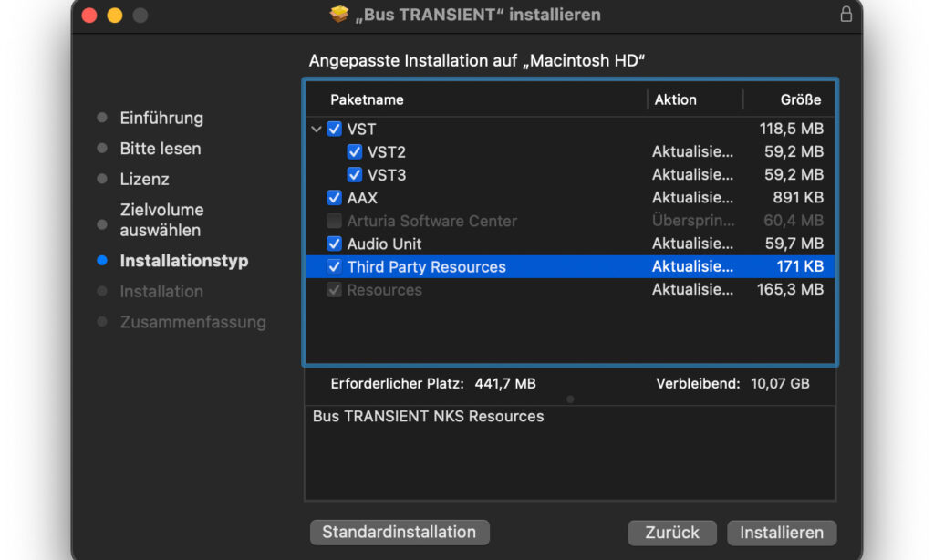
Task: Click the yellow minimize window button
Action: pos(114,16)
